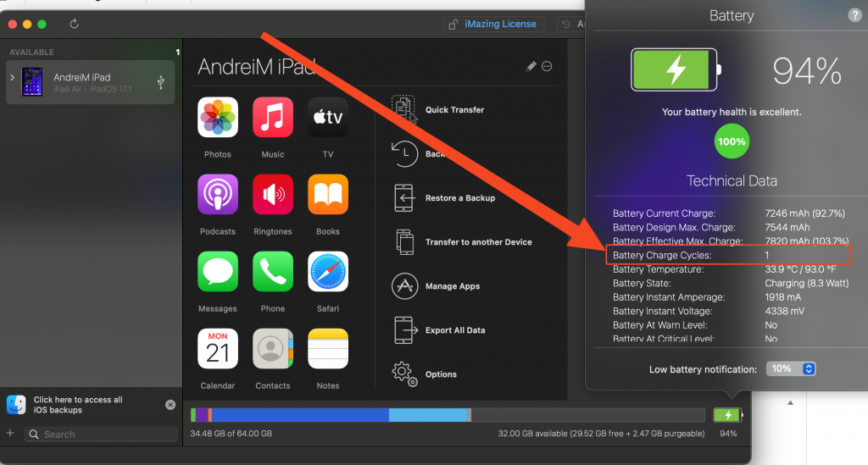Screen dimensions: 868x465
Task: Click '7544 mAh' design max charge value
Action: point(787,227)
